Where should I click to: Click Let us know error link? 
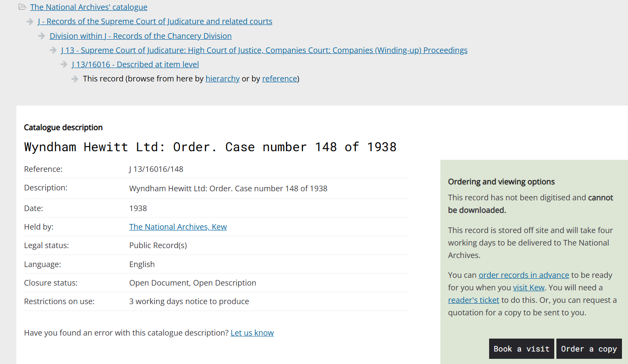252,333
